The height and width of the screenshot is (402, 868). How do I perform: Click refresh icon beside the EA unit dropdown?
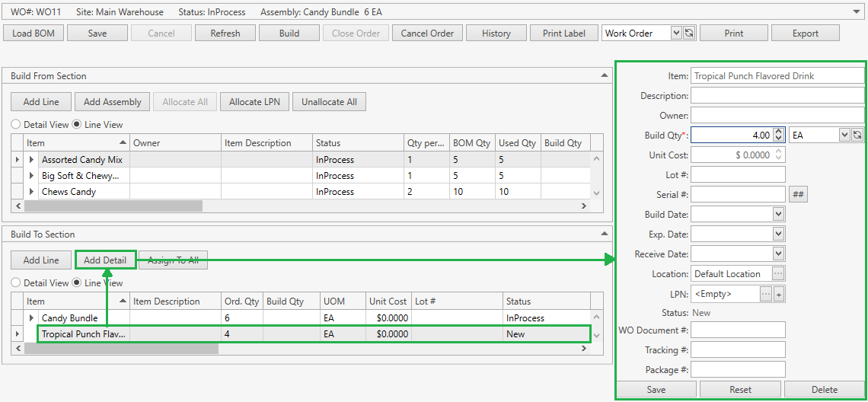coord(857,135)
